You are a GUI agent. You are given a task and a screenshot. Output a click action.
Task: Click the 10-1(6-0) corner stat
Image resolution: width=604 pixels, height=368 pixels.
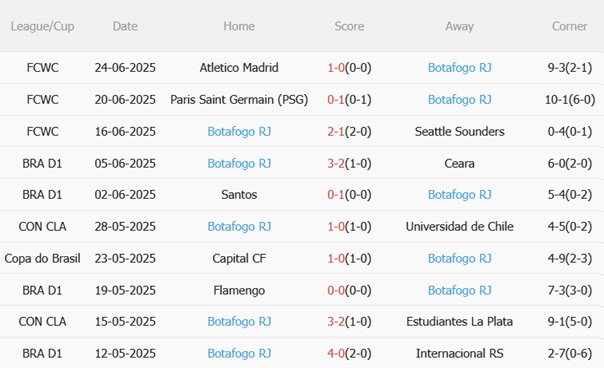[570, 100]
